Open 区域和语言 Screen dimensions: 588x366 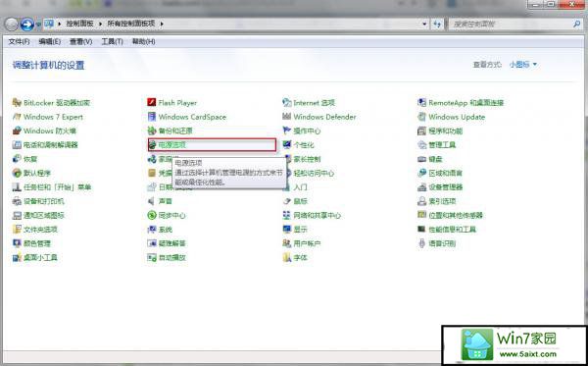[440, 173]
